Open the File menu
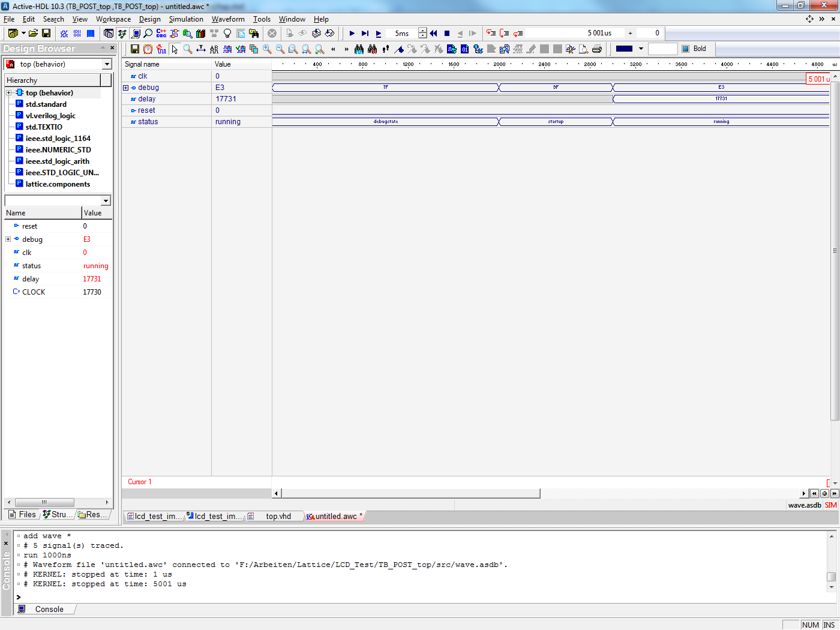The image size is (840, 630). 9,19
